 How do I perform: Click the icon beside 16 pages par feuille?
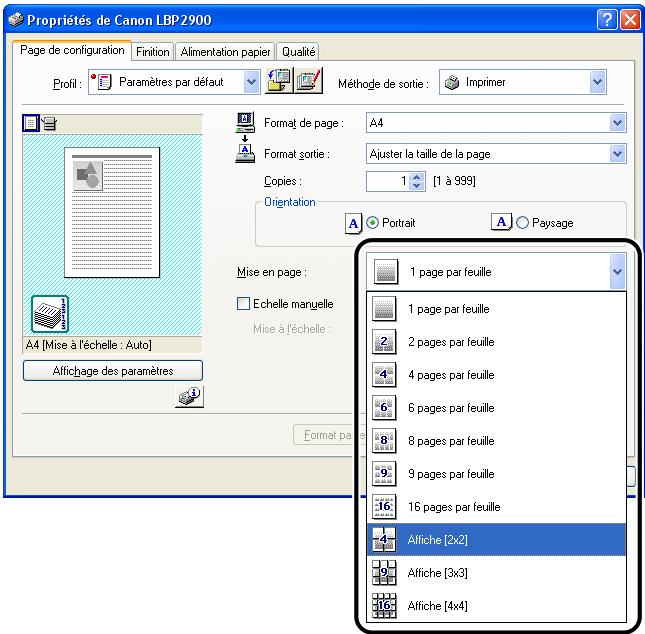coord(384,506)
